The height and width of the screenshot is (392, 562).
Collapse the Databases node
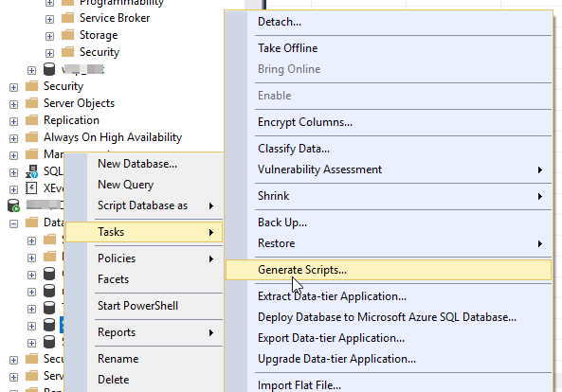(13, 223)
